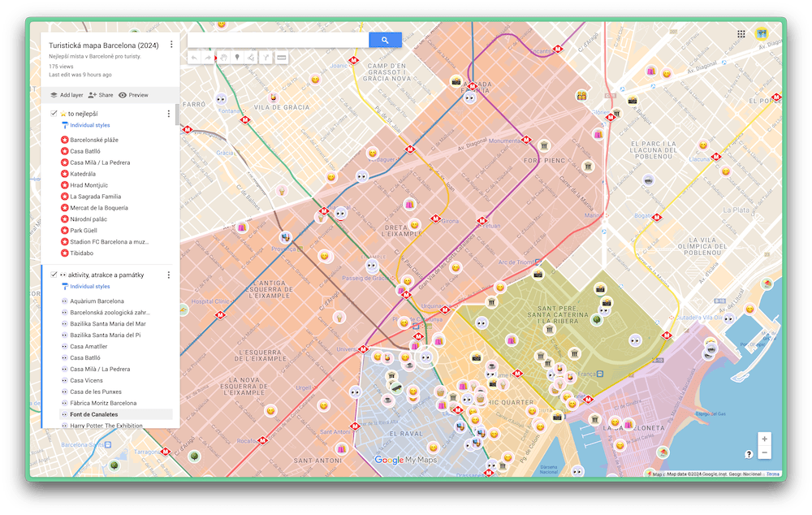This screenshot has height=515, width=812.
Task: Click the metro marker near Joanic
Action: coord(354,61)
